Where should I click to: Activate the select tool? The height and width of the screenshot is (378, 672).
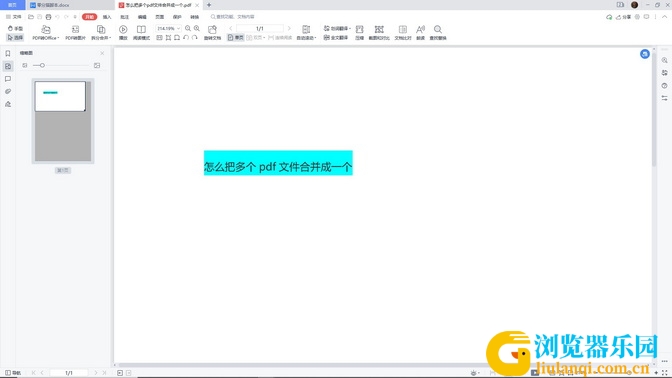point(15,38)
